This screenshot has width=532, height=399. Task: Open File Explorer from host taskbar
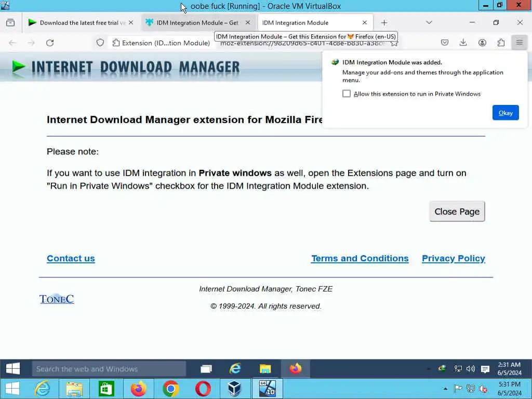[75, 389]
